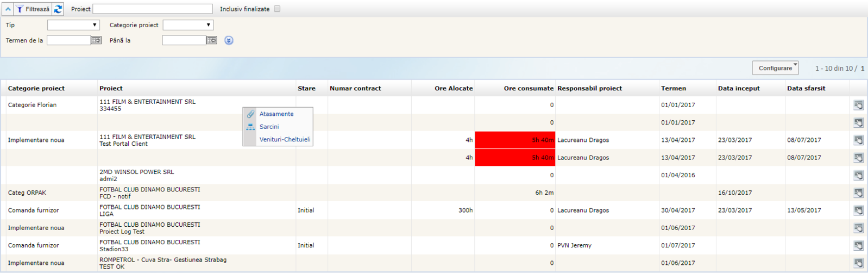The image size is (868, 273).
Task: Open row actions icon for Categorie Florian row
Action: pyautogui.click(x=858, y=105)
